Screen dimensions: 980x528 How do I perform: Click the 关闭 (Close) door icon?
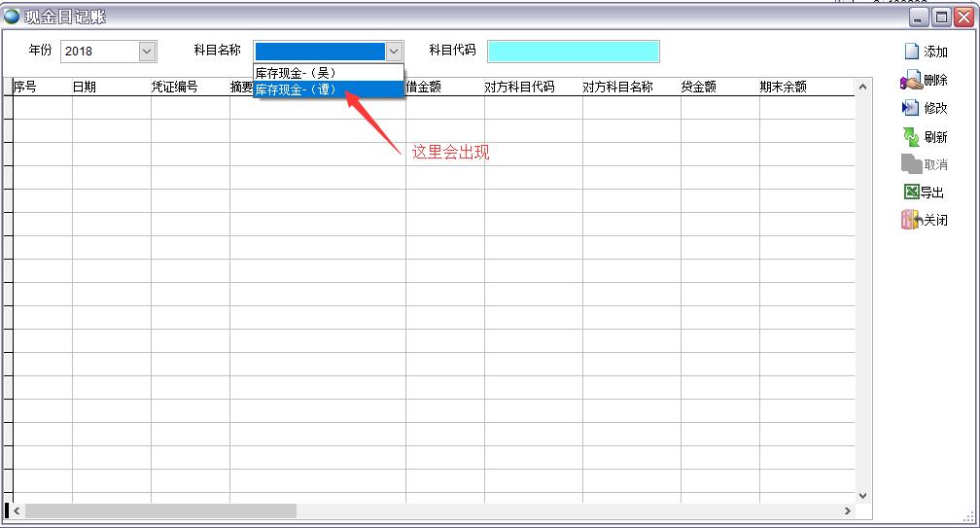point(911,220)
